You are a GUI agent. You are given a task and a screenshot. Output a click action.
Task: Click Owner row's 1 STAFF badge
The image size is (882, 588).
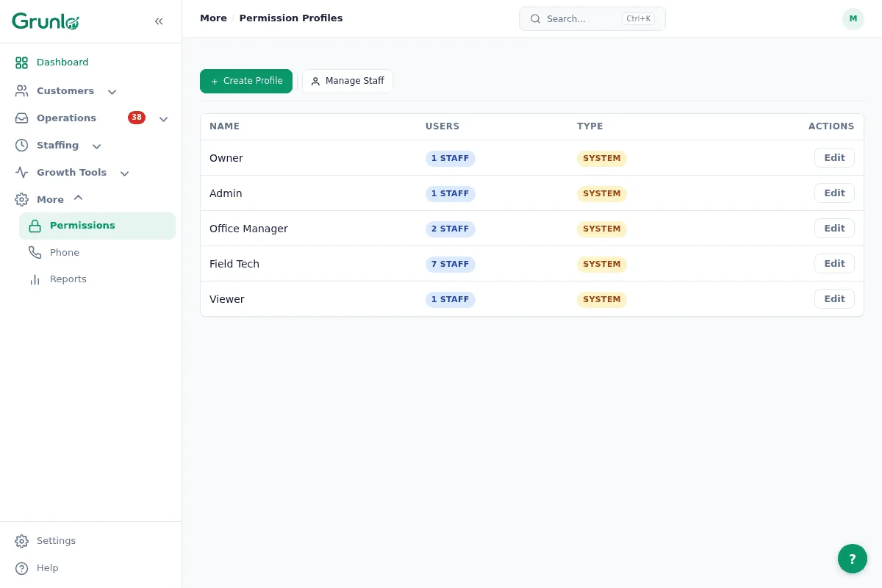451,158
